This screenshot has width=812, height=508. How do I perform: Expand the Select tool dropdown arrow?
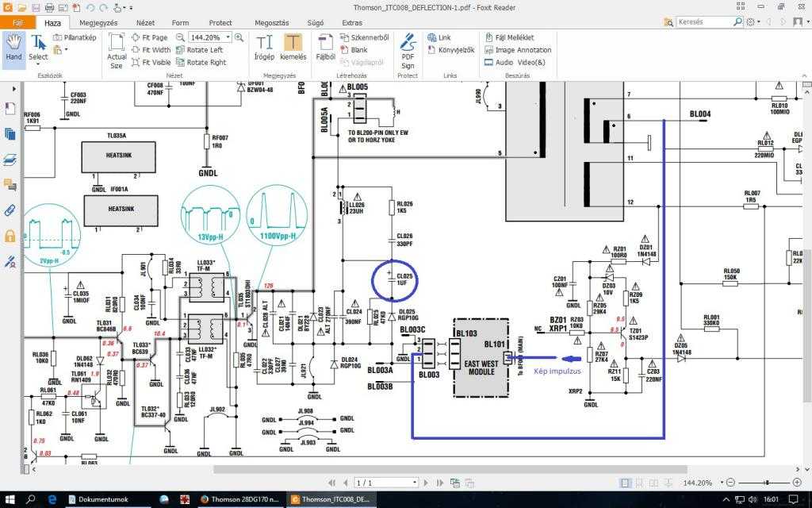(38, 63)
